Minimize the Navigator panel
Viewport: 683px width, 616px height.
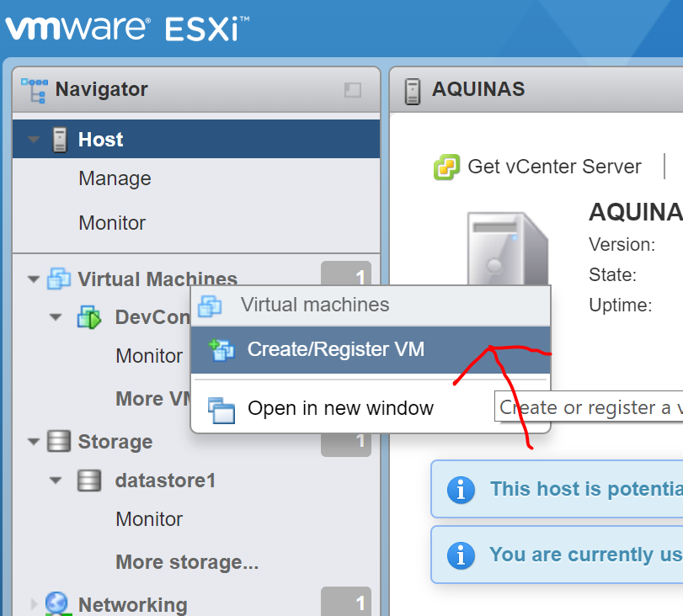coord(352,90)
